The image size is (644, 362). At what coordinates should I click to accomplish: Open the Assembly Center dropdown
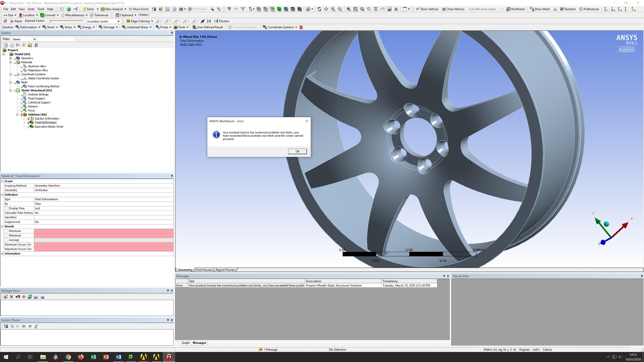coord(103,21)
